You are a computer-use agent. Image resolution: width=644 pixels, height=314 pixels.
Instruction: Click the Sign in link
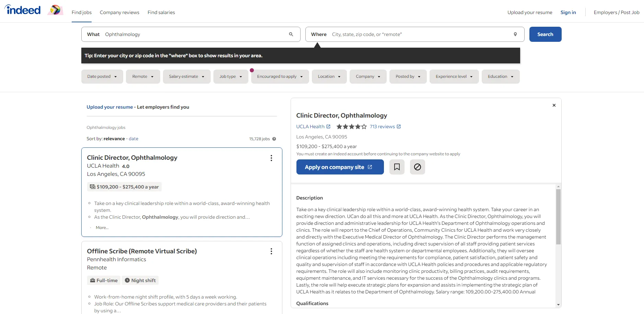pos(568,12)
